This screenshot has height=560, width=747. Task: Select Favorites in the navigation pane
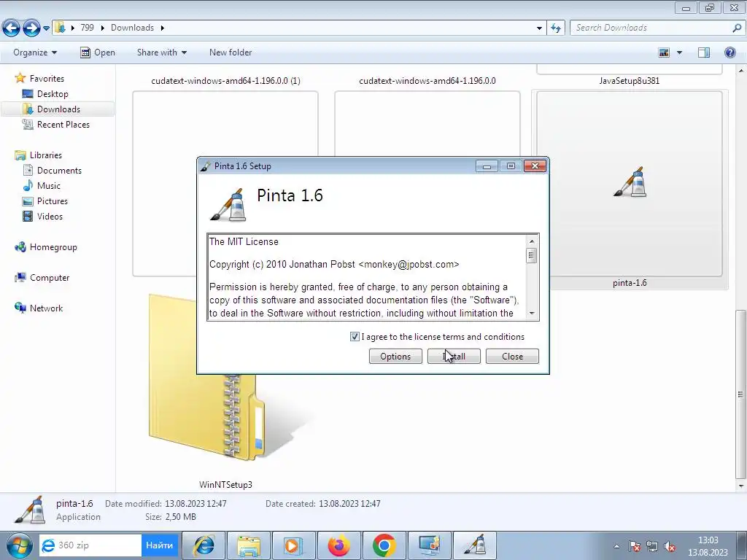[47, 79]
